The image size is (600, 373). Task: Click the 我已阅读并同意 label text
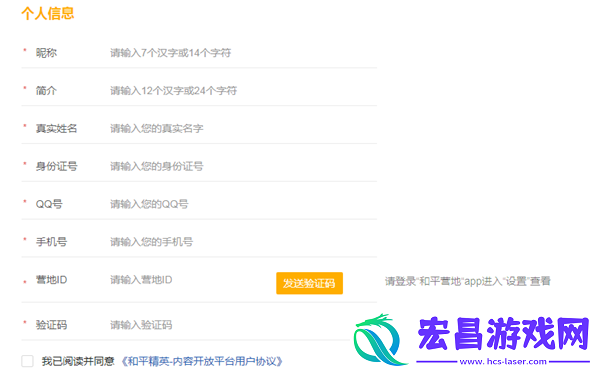pos(78,361)
